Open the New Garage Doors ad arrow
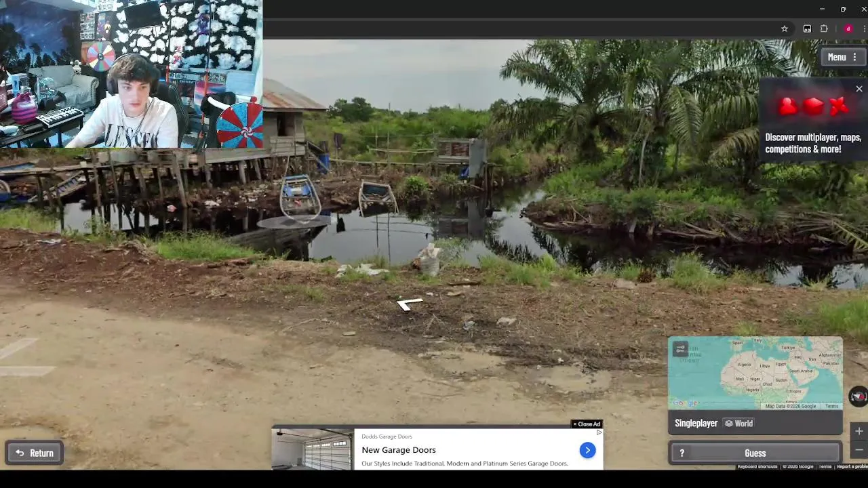 point(587,451)
